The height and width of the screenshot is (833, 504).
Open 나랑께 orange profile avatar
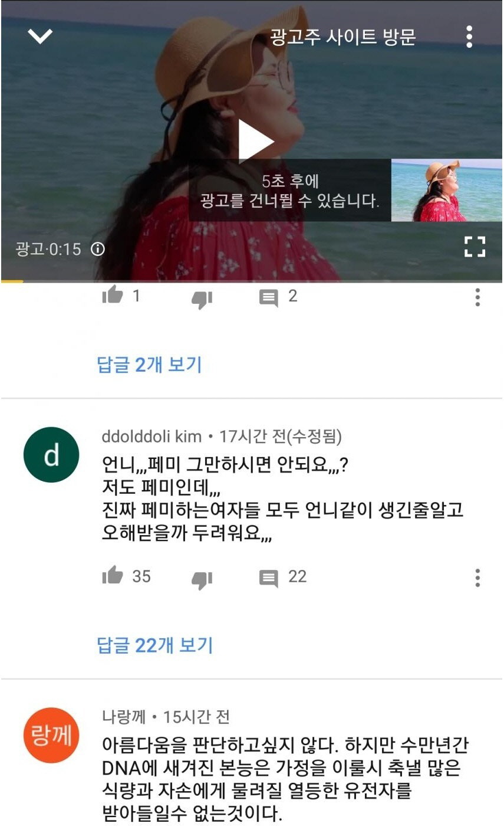pos(51,735)
